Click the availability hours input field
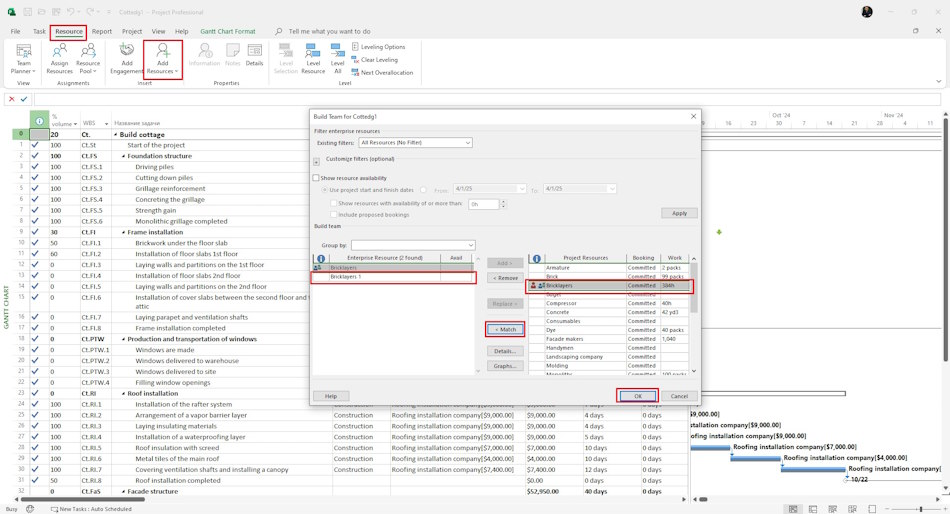Screen dimensions: 950x514 click(484, 204)
